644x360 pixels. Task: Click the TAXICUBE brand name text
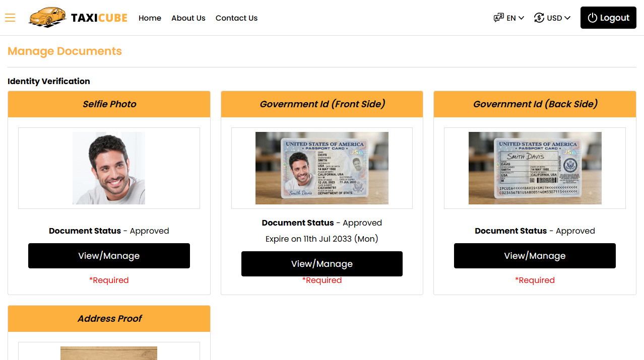point(99,18)
